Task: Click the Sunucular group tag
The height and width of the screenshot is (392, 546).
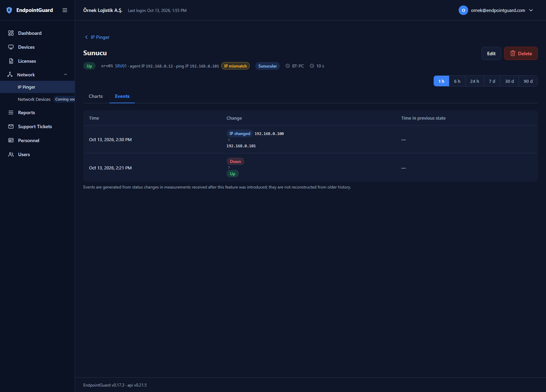Action: [268, 66]
